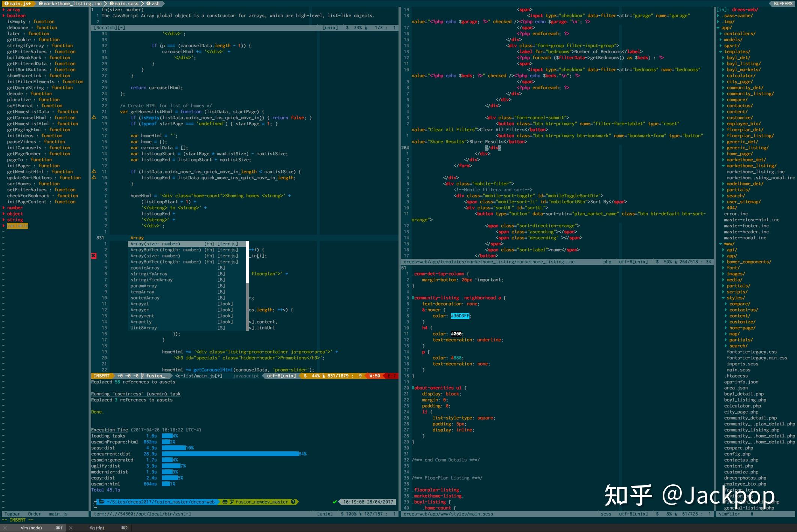Click the git branch glyph before fusion_newdev_master
The width and height of the screenshot is (797, 532).
(232, 502)
